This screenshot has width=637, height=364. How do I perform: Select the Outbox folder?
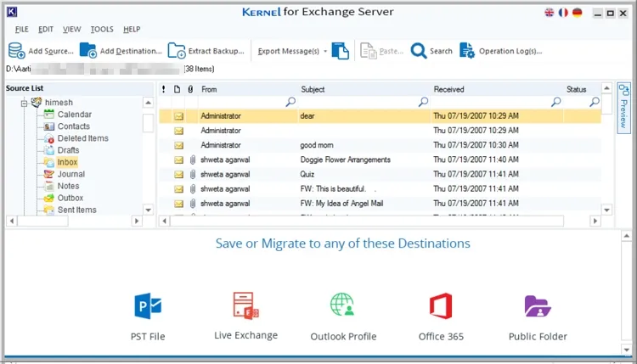click(70, 198)
